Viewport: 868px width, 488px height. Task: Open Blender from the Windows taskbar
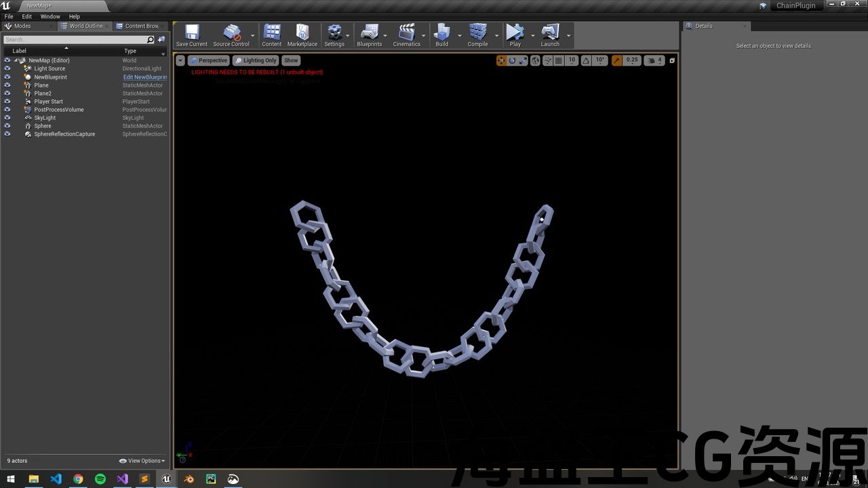(189, 479)
